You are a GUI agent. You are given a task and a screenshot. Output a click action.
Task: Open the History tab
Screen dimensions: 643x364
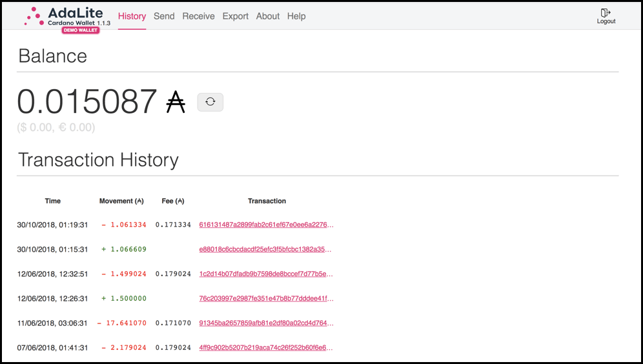point(132,16)
